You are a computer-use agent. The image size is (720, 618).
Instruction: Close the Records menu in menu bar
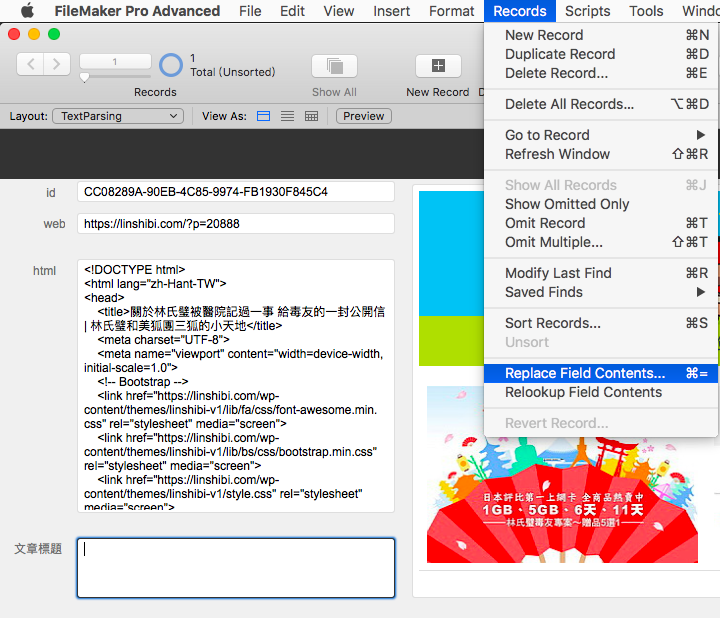click(x=520, y=11)
